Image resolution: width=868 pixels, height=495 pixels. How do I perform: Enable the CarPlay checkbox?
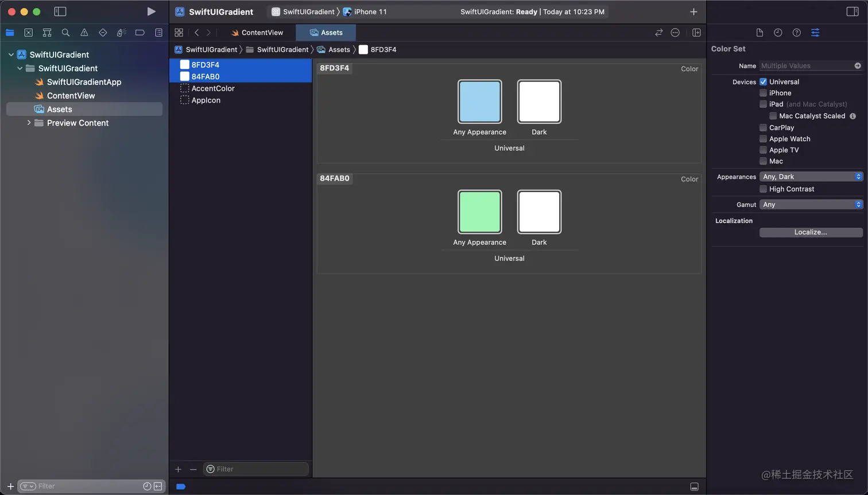pos(763,127)
